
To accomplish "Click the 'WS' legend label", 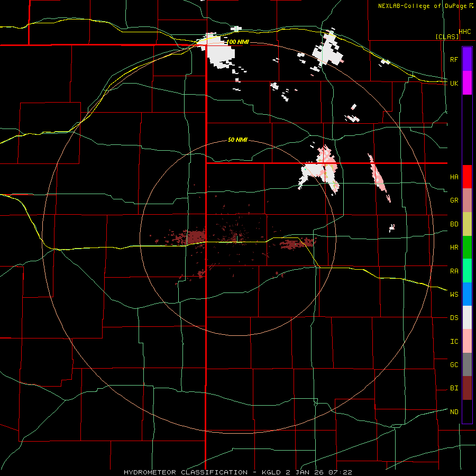I will click(x=454, y=295).
